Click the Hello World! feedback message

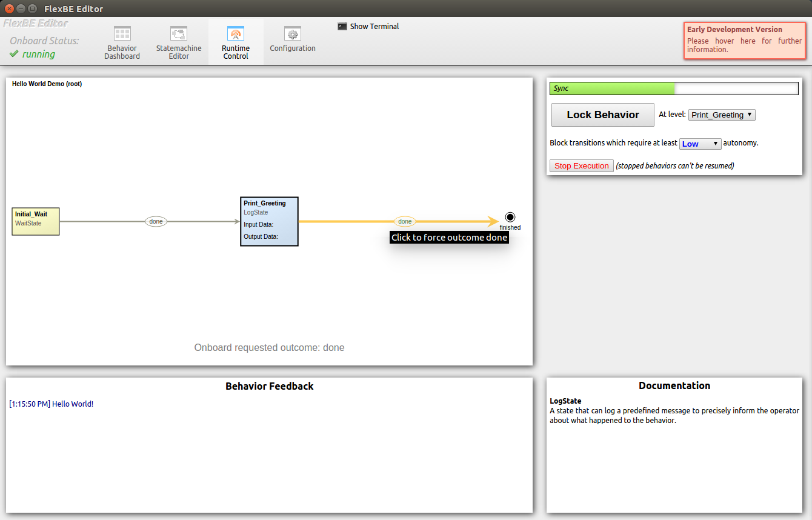click(73, 404)
